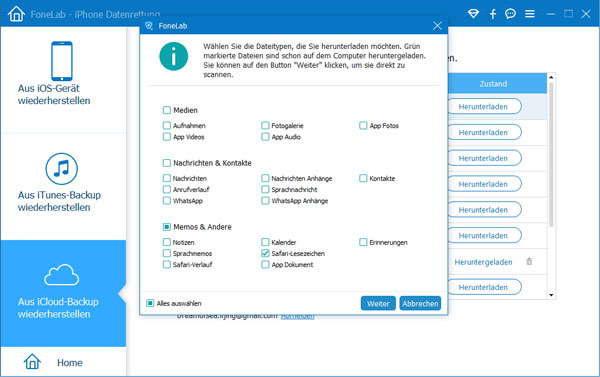Open the Facebook icon in title bar
Screen dimensions: 600x377
tap(493, 14)
